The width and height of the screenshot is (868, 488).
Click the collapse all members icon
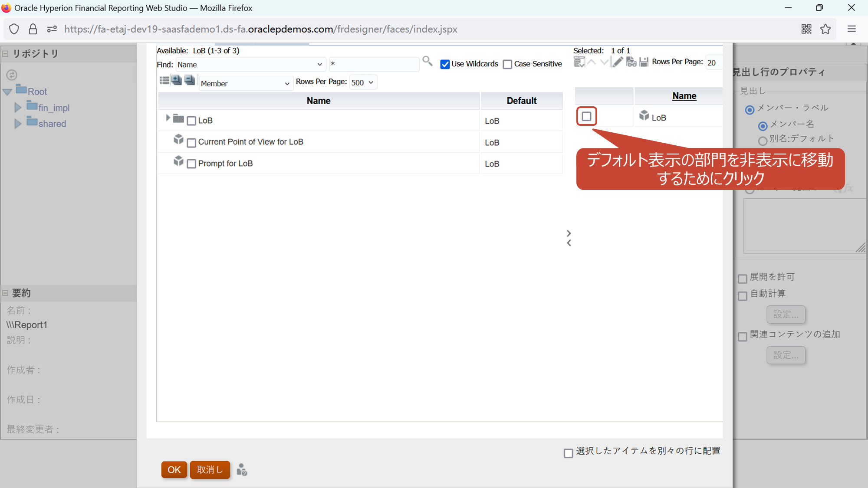pyautogui.click(x=190, y=80)
